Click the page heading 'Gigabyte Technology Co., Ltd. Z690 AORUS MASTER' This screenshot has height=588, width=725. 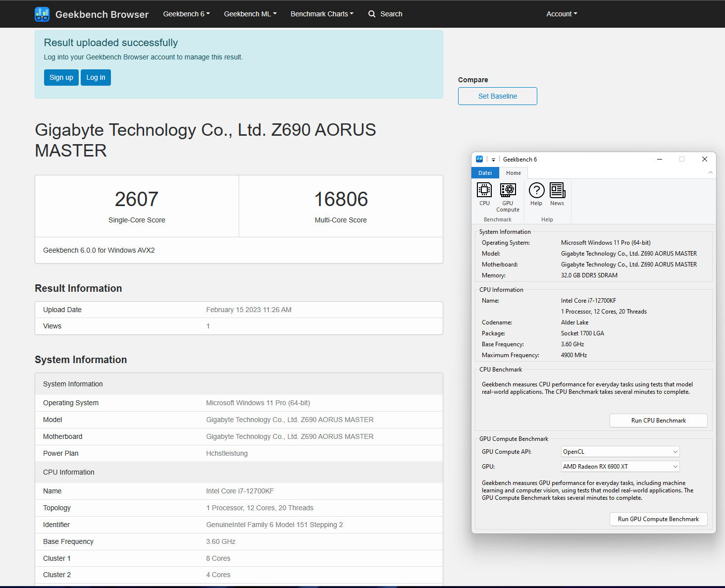(x=206, y=140)
